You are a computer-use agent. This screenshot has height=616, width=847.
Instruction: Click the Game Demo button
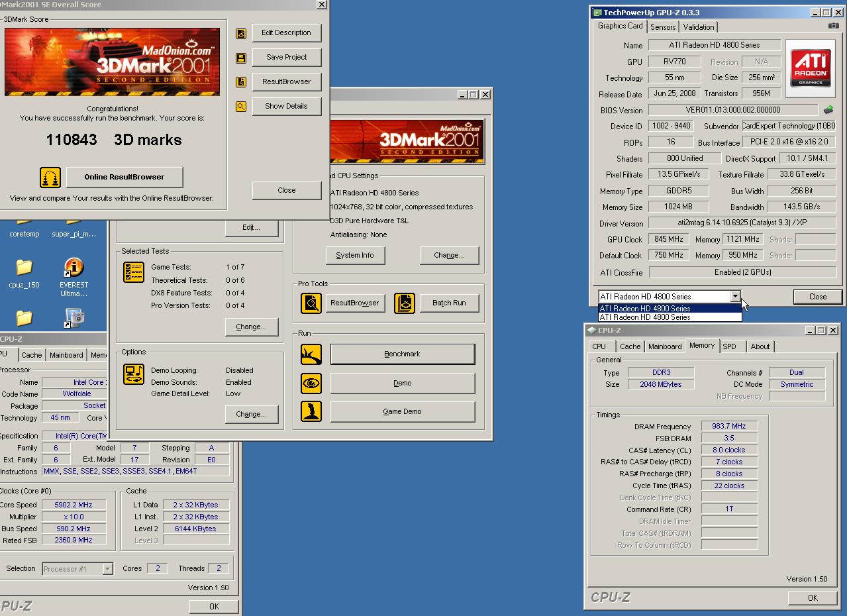click(403, 412)
